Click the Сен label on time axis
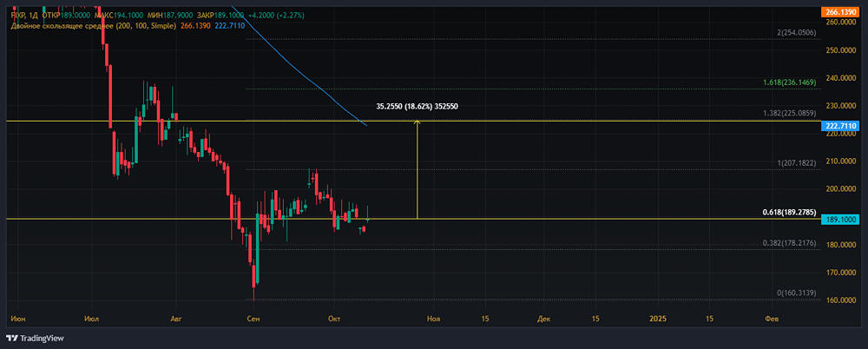This screenshot has height=349, width=868. pyautogui.click(x=254, y=319)
